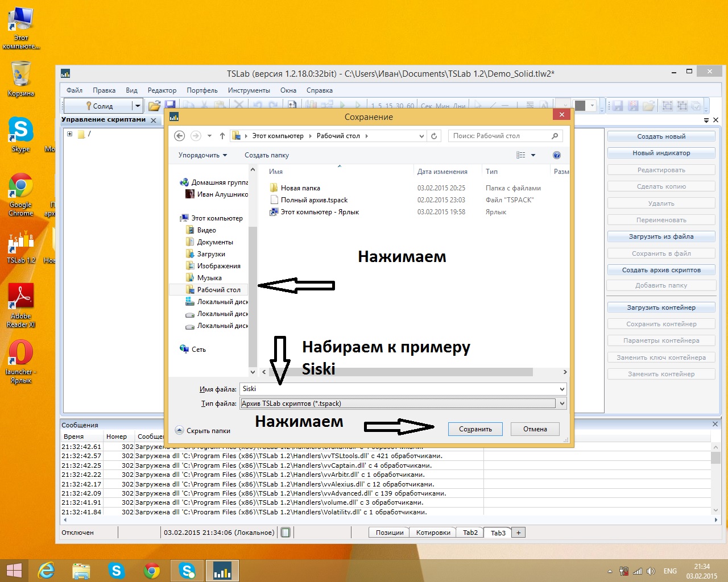Viewport: 728px width, 582px height.
Task: Switch to the Котировки tab
Action: pos(433,533)
